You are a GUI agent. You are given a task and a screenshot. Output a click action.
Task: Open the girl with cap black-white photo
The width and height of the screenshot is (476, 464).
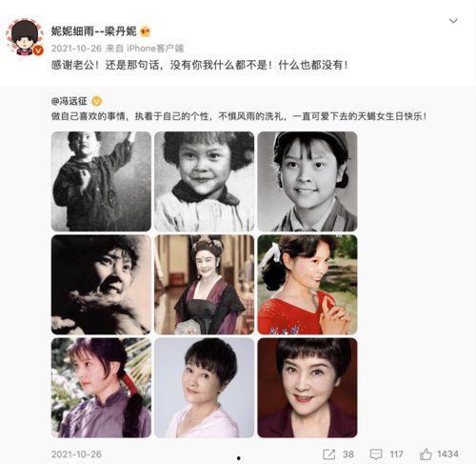pyautogui.click(x=307, y=181)
